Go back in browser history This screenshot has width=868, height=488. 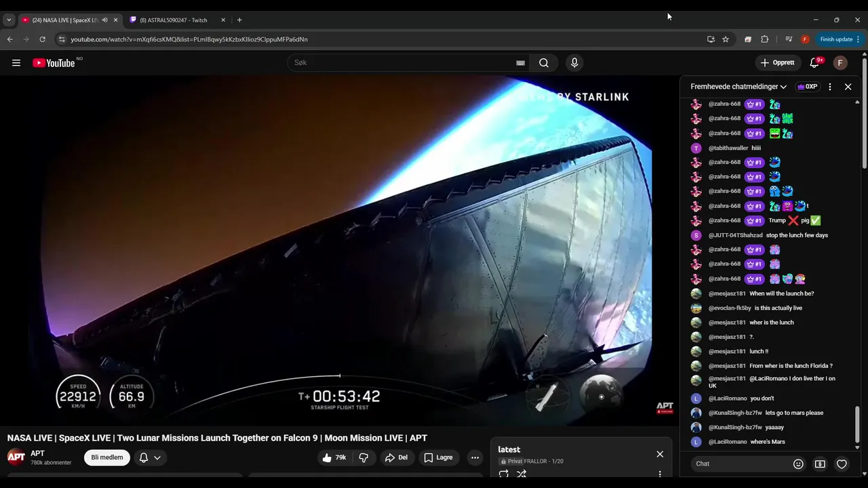(10, 39)
